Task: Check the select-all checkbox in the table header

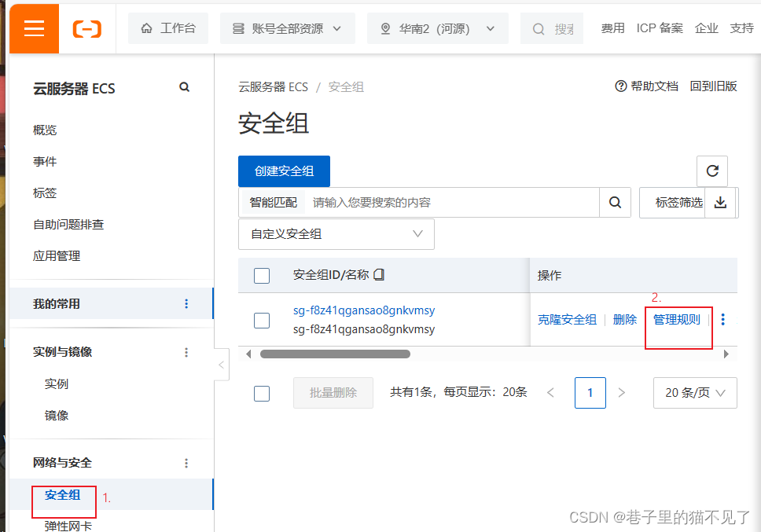Action: [x=263, y=275]
